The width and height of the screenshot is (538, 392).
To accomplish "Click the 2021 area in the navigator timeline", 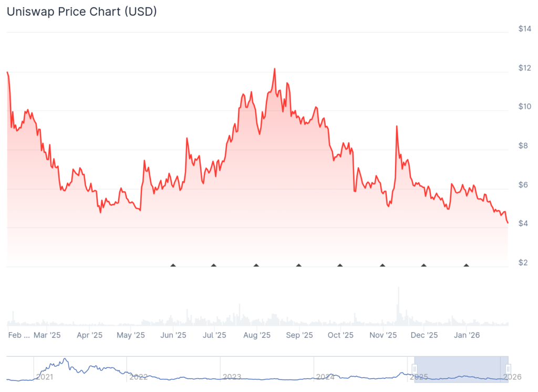I will [45, 376].
